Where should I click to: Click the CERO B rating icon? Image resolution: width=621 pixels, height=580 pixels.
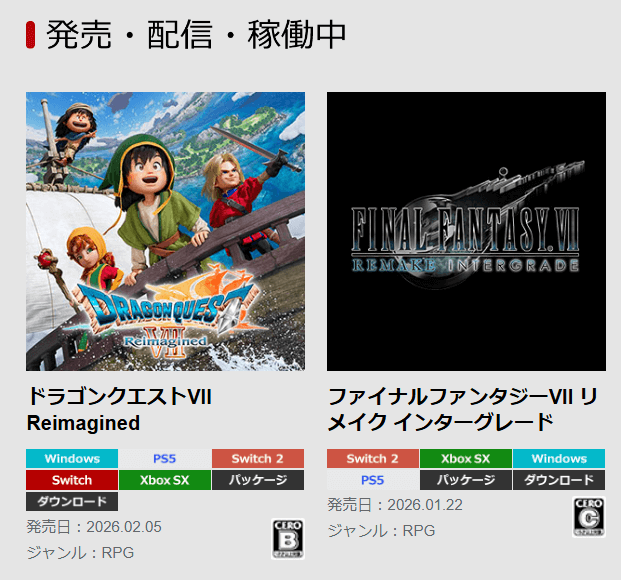click(x=288, y=539)
